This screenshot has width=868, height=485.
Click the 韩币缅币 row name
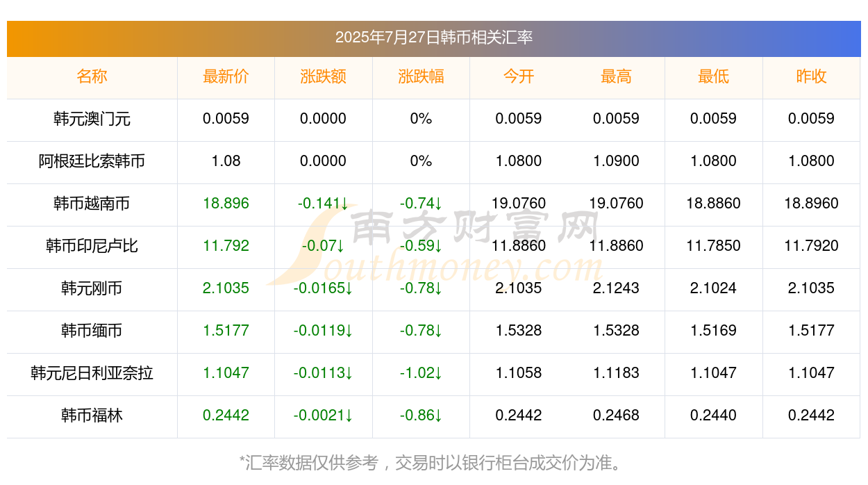tap(92, 331)
